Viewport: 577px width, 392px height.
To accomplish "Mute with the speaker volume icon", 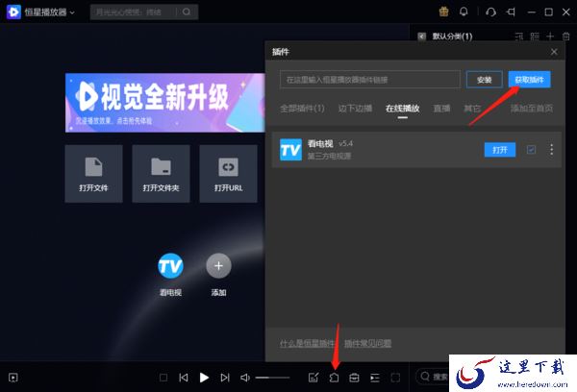I will (x=245, y=378).
